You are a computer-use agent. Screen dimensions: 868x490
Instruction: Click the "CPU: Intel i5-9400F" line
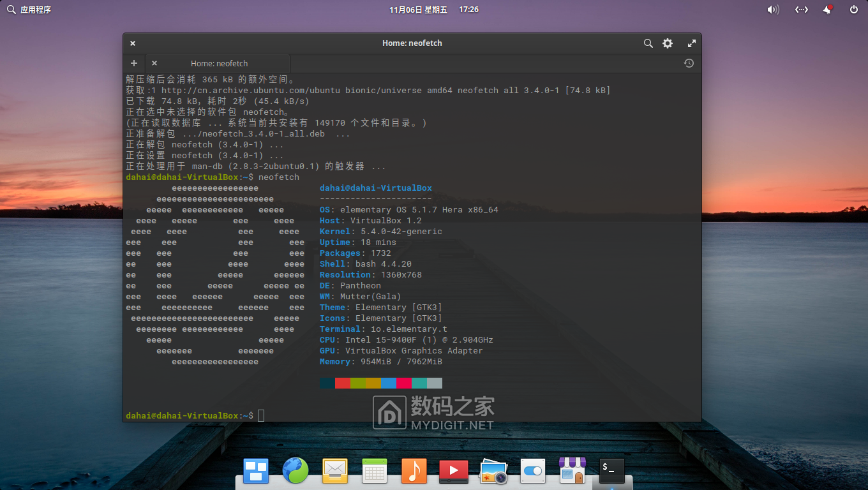tap(407, 340)
